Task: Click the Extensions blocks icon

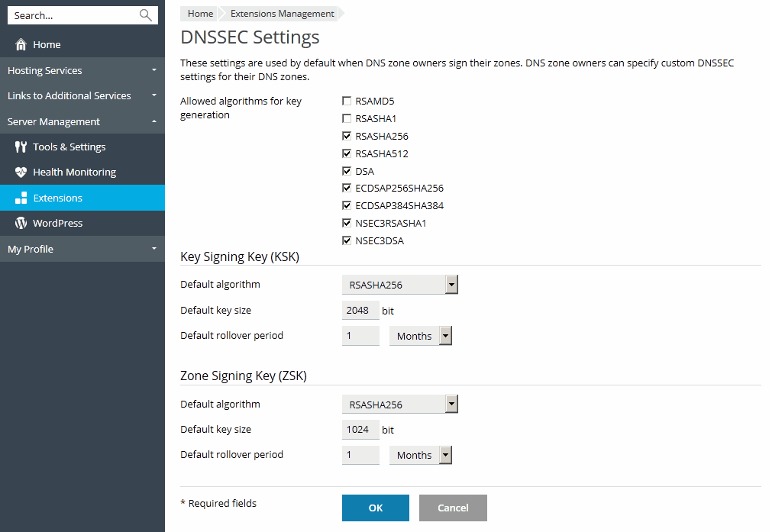Action: [x=21, y=198]
